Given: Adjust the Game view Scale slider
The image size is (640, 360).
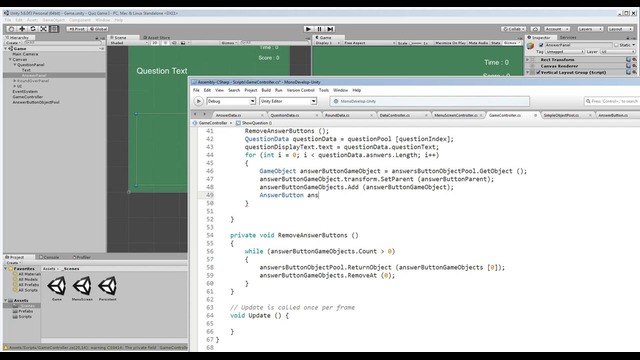Looking at the screenshot, I should pos(416,43).
